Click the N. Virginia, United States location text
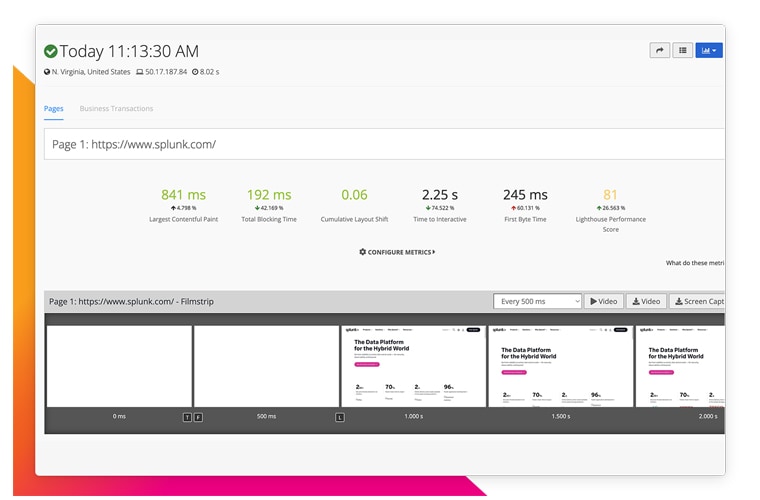The width and height of the screenshot is (760, 500). 91,72
